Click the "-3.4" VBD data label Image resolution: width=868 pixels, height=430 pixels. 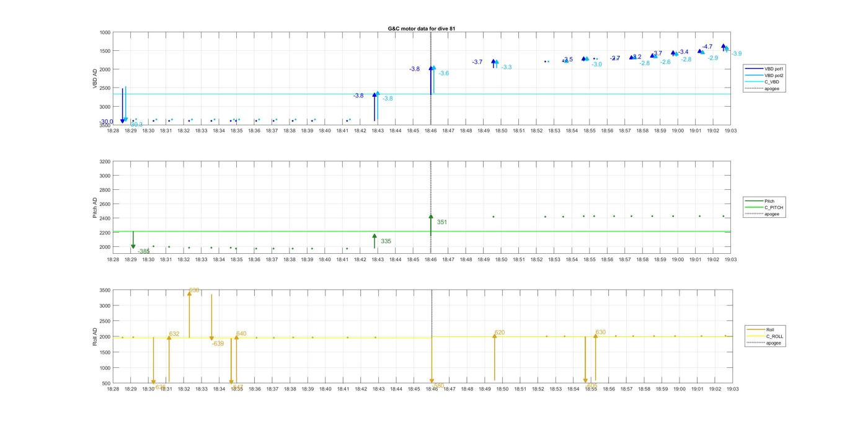683,52
